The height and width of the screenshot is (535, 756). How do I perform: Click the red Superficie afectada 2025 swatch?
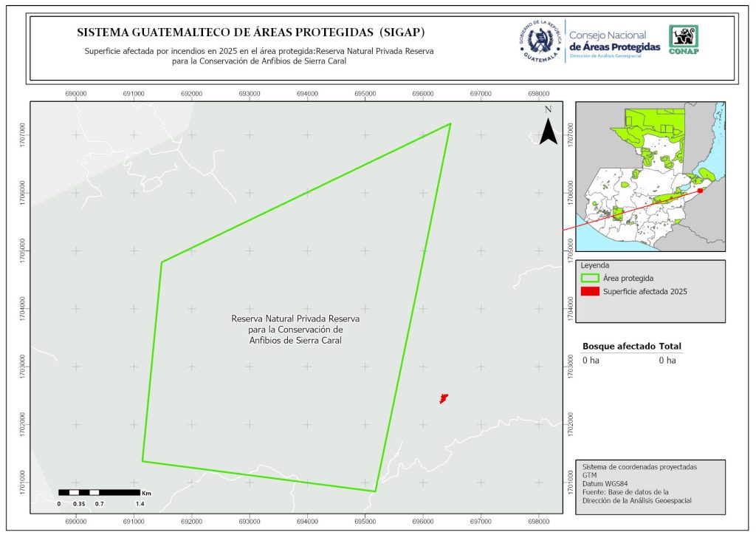click(590, 292)
